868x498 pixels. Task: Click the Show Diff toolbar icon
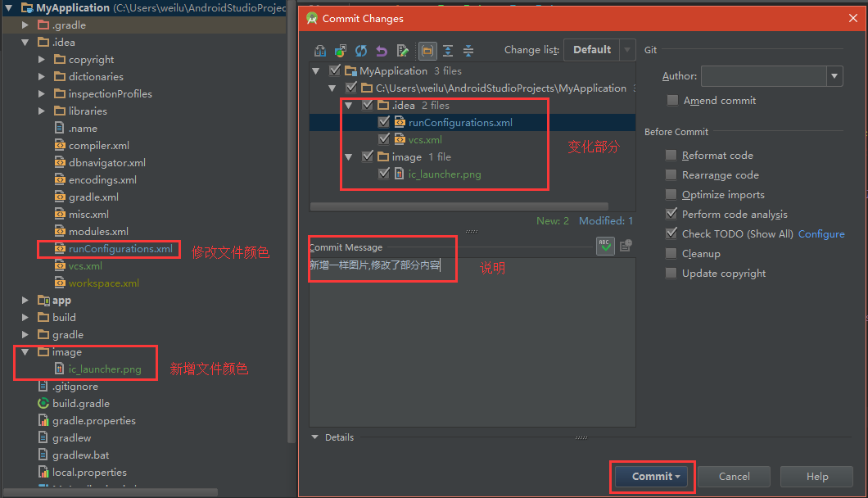(x=320, y=51)
